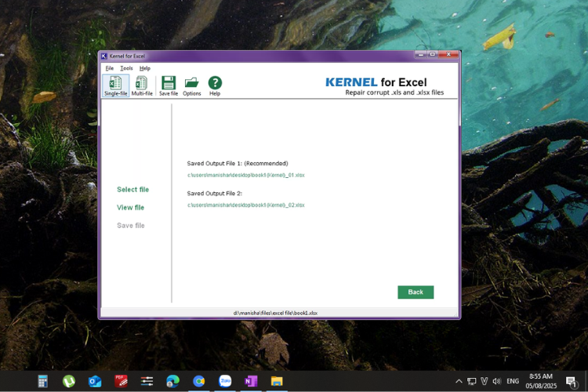The width and height of the screenshot is (588, 392).
Task: Click the Kernel for Excel title bar icon
Action: [x=103, y=56]
